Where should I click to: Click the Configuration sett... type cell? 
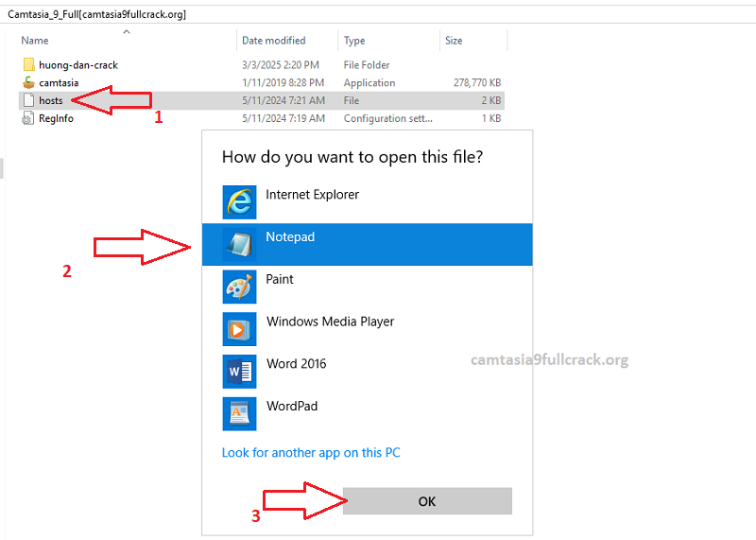point(388,118)
